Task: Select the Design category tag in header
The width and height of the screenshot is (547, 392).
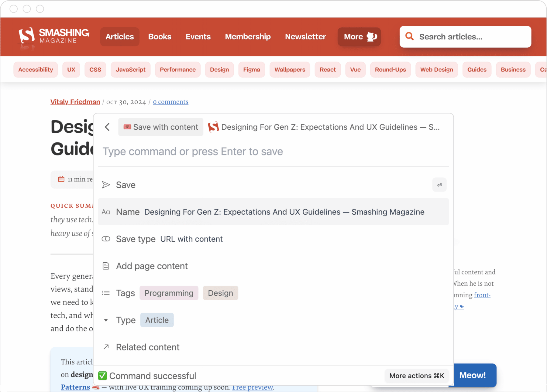Action: click(x=219, y=70)
